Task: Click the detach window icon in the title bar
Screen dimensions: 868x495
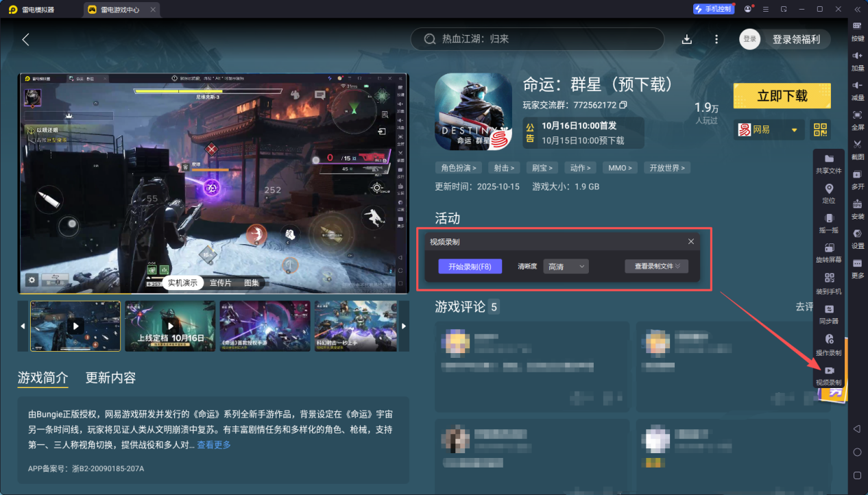Action: tap(784, 9)
